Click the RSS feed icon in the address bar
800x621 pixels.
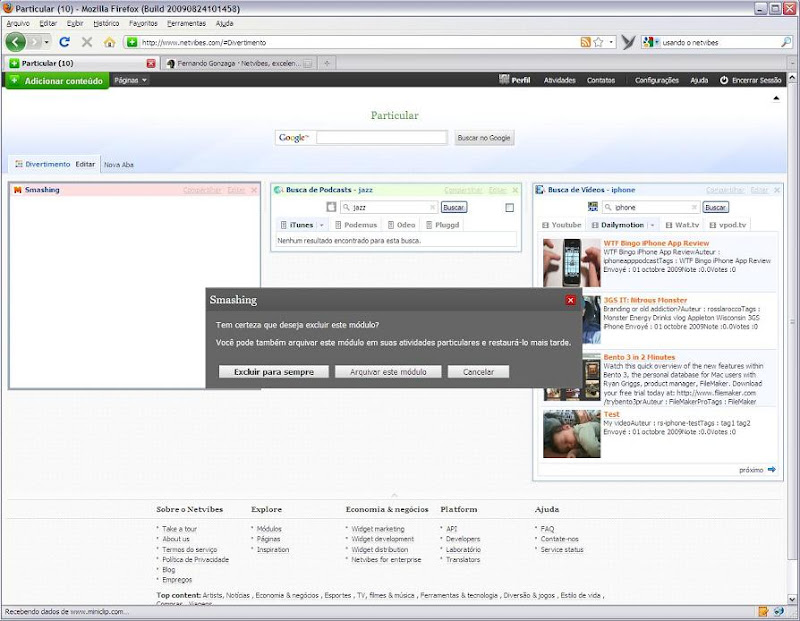pos(585,42)
